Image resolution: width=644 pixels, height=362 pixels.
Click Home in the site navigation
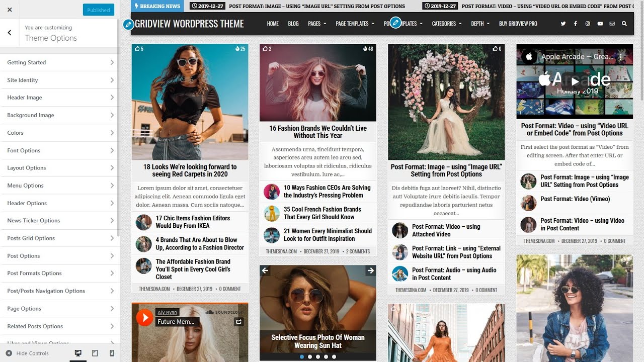point(273,24)
